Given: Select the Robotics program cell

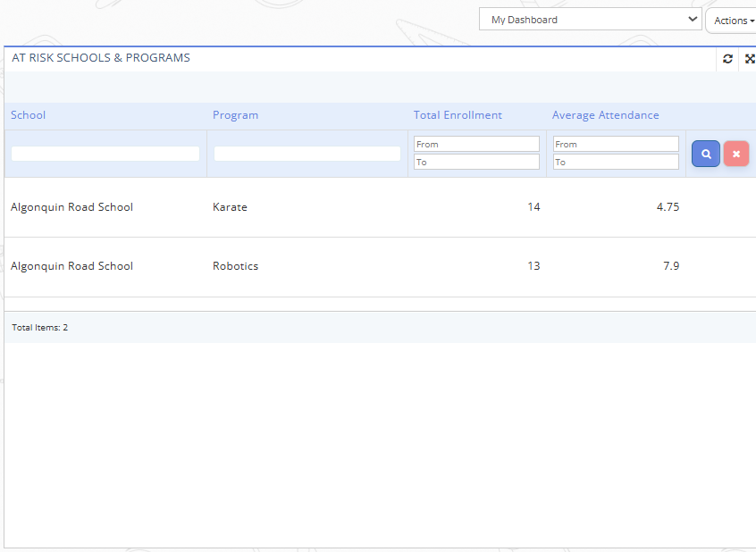Looking at the screenshot, I should click(x=235, y=266).
